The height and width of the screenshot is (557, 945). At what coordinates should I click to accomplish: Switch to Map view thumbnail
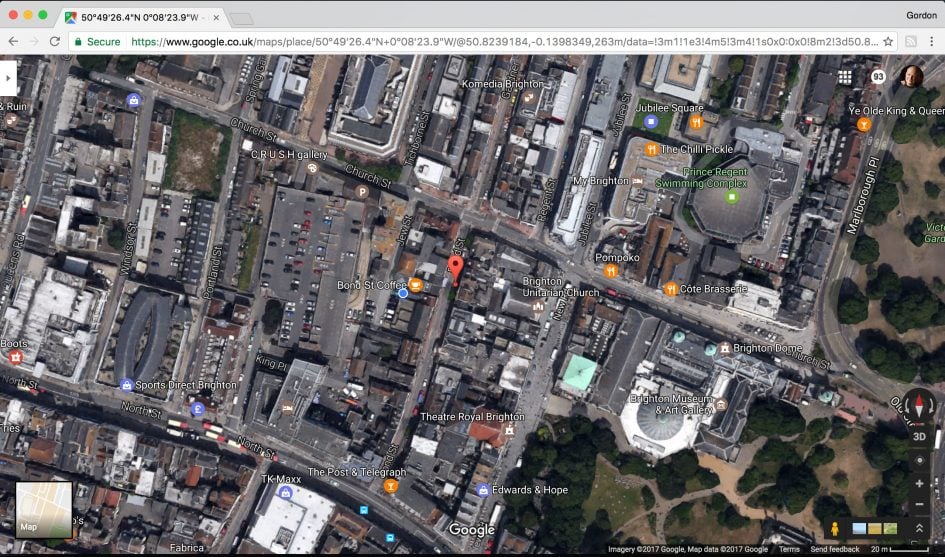tap(43, 509)
